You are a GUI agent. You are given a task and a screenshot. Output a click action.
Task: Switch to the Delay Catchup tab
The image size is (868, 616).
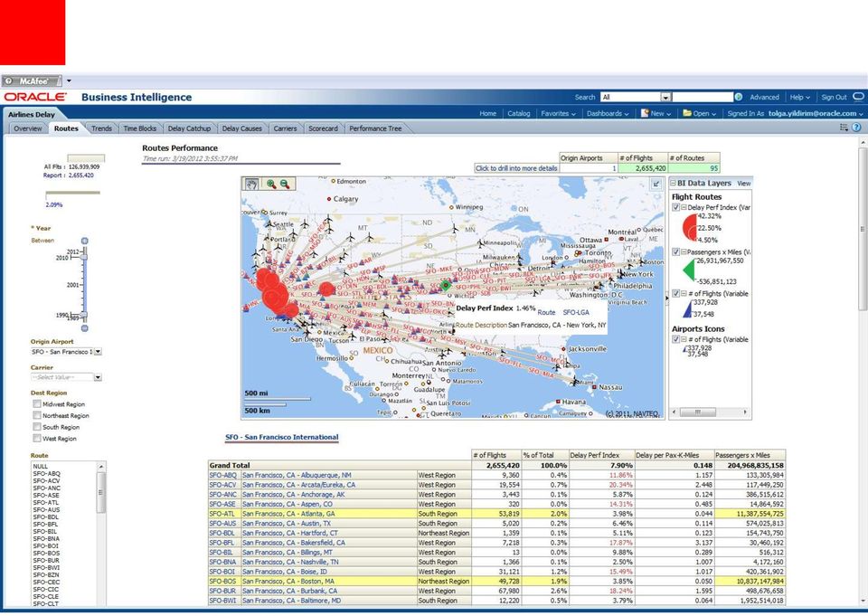click(x=189, y=128)
